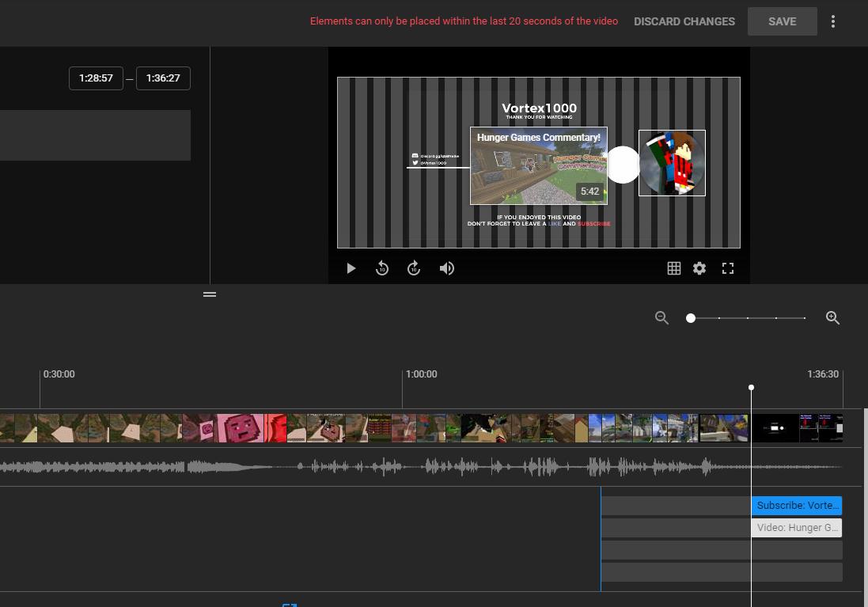Discard changes to end screen
The height and width of the screenshot is (607, 868).
684,21
